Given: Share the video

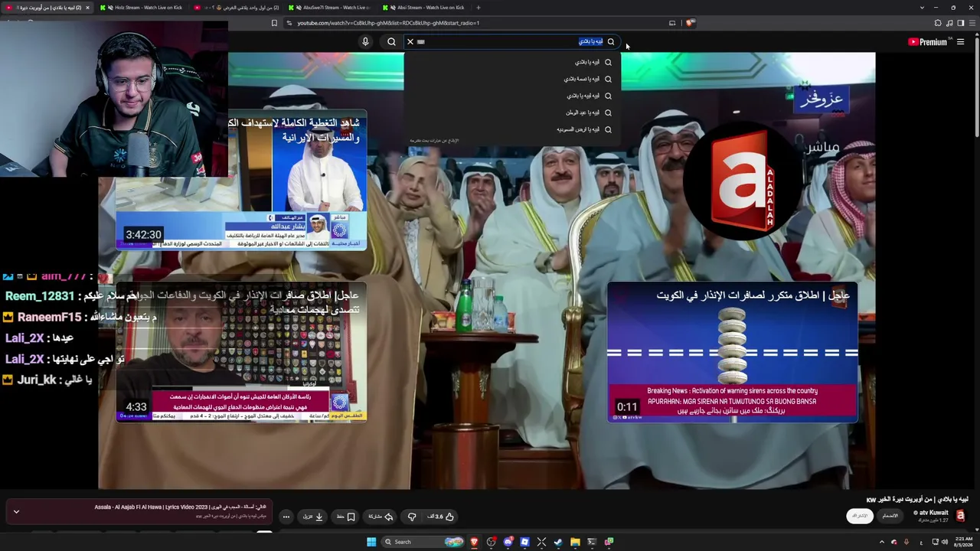Looking at the screenshot, I should (380, 517).
